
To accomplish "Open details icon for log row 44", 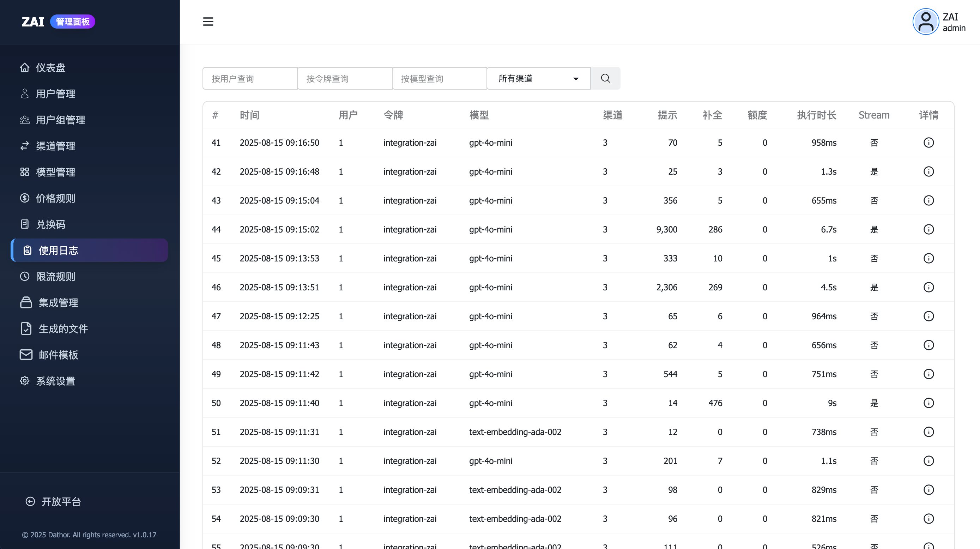I will click(928, 229).
